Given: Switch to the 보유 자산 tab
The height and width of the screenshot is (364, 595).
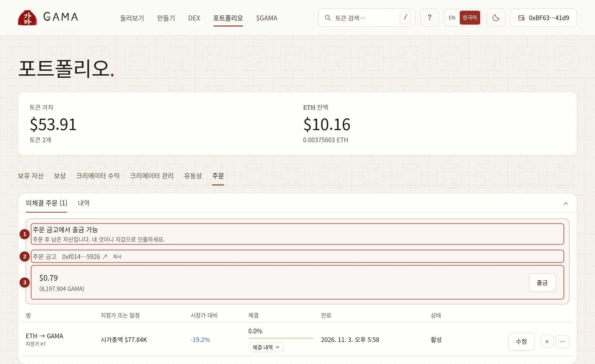Looking at the screenshot, I should (31, 176).
